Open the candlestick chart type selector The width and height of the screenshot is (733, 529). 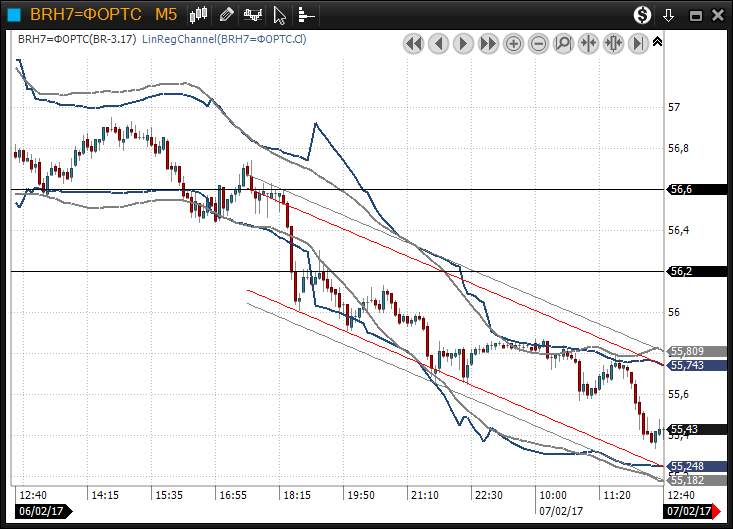[x=199, y=15]
